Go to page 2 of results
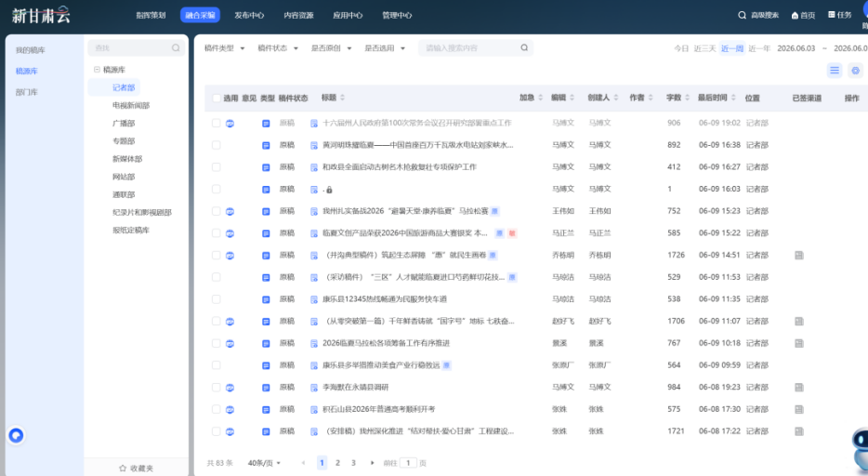The height and width of the screenshot is (476, 868). (x=337, y=463)
